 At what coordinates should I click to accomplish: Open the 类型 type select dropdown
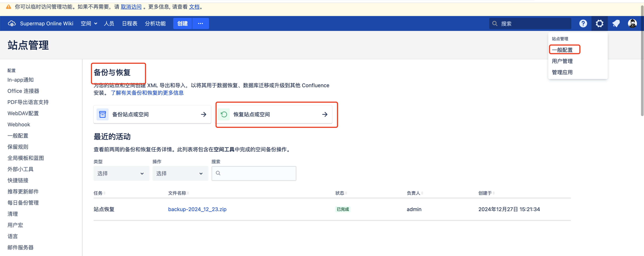(121, 173)
